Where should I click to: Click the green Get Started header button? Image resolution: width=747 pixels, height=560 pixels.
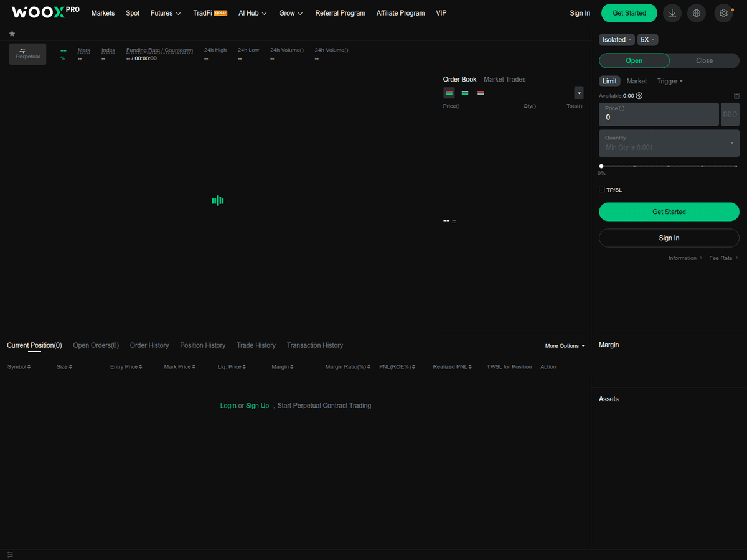tap(629, 13)
